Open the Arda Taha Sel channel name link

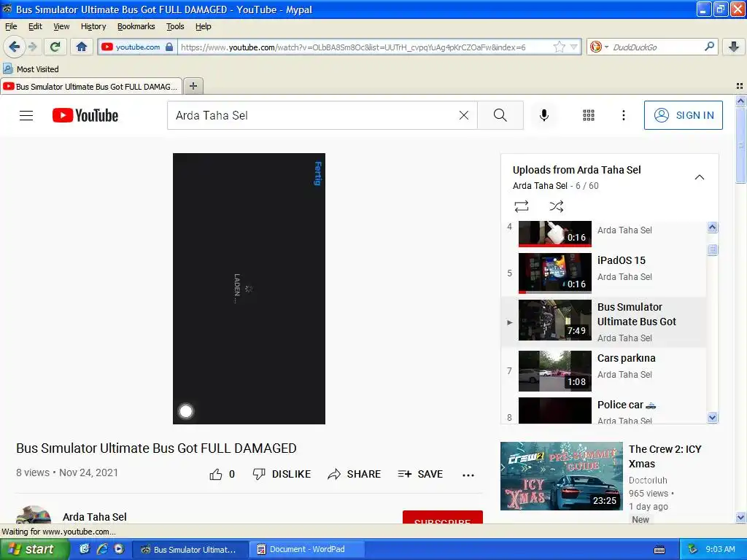(x=95, y=517)
